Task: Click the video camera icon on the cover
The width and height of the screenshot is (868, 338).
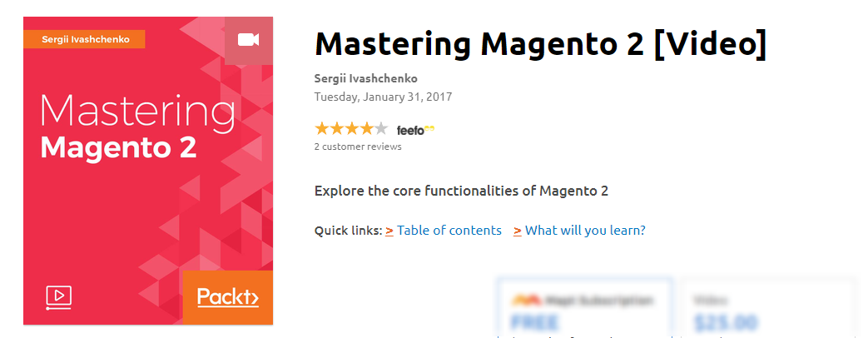Action: 249,40
